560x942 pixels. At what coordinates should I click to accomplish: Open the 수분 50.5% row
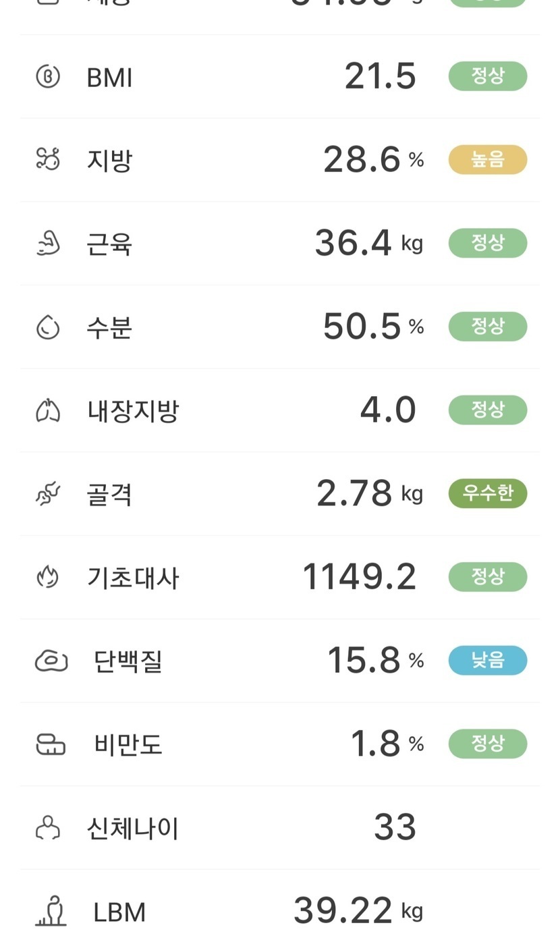(x=279, y=327)
